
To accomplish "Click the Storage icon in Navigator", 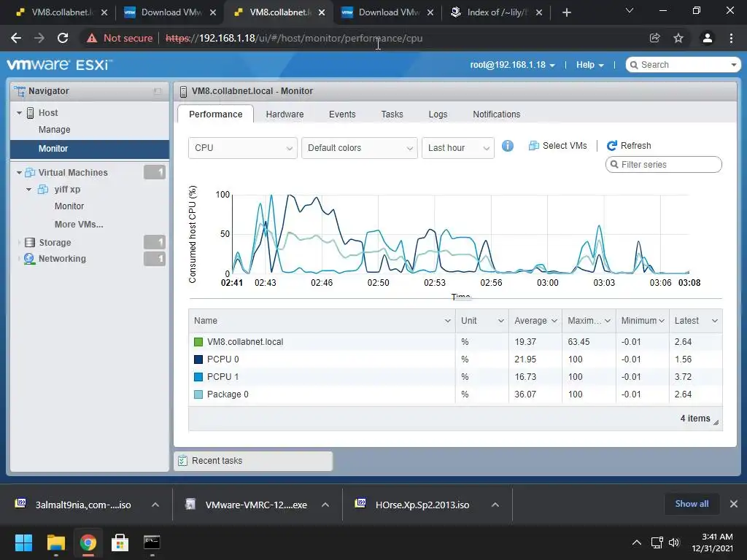I will click(29, 242).
